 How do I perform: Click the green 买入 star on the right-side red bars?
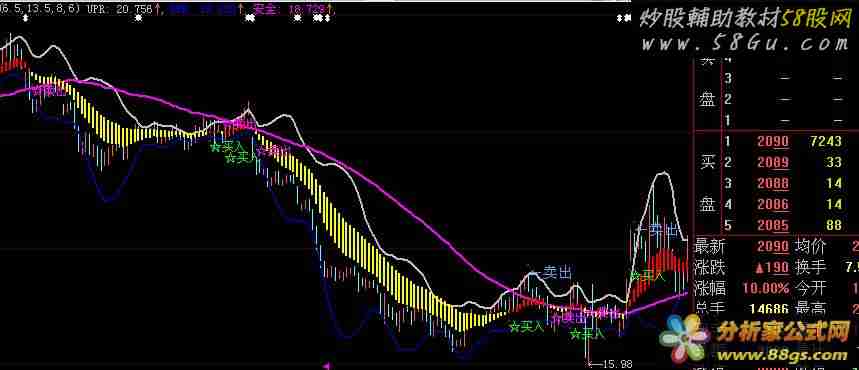coord(648,276)
